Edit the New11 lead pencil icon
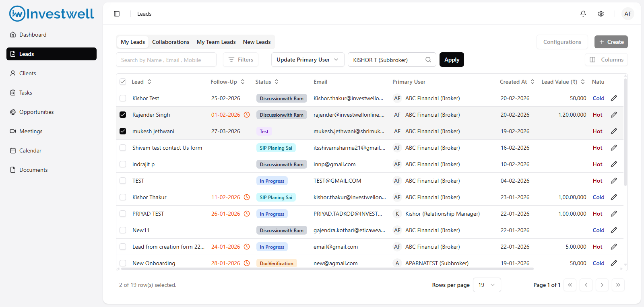644x307 pixels. (614, 230)
